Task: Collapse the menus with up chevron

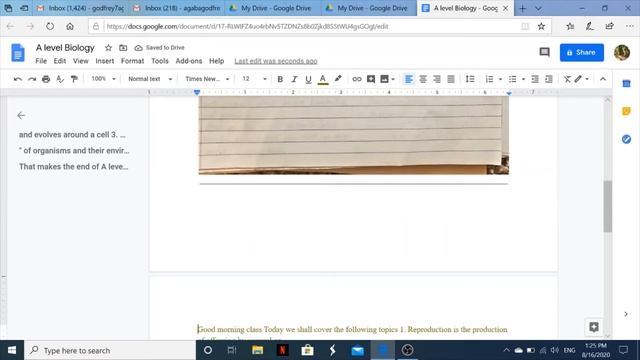Action: click(x=603, y=79)
